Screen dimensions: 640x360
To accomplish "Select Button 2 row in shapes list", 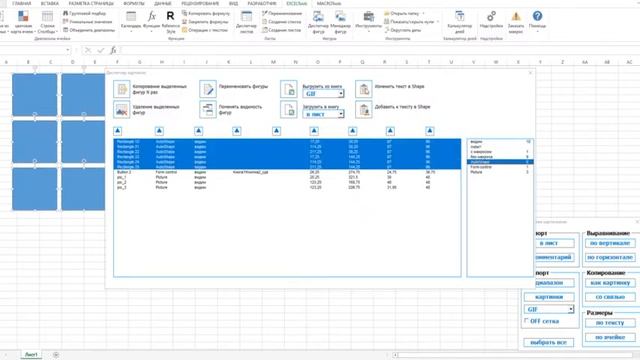I will (x=287, y=172).
